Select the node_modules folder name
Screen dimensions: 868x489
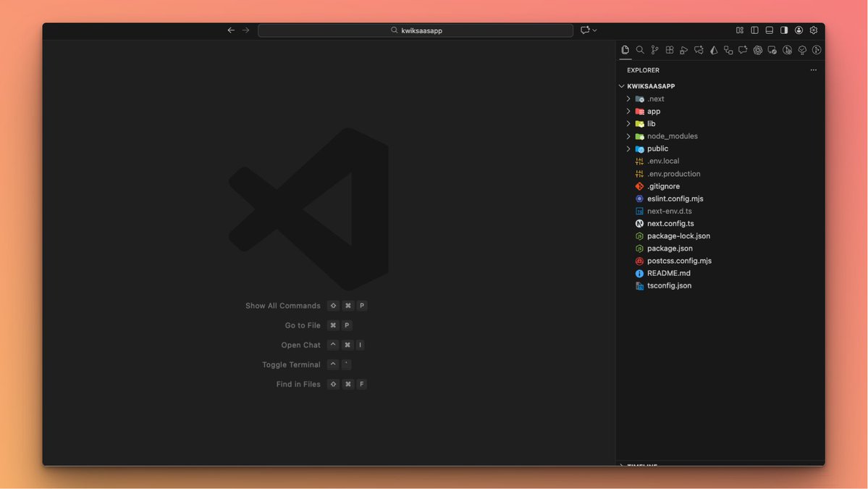(672, 136)
